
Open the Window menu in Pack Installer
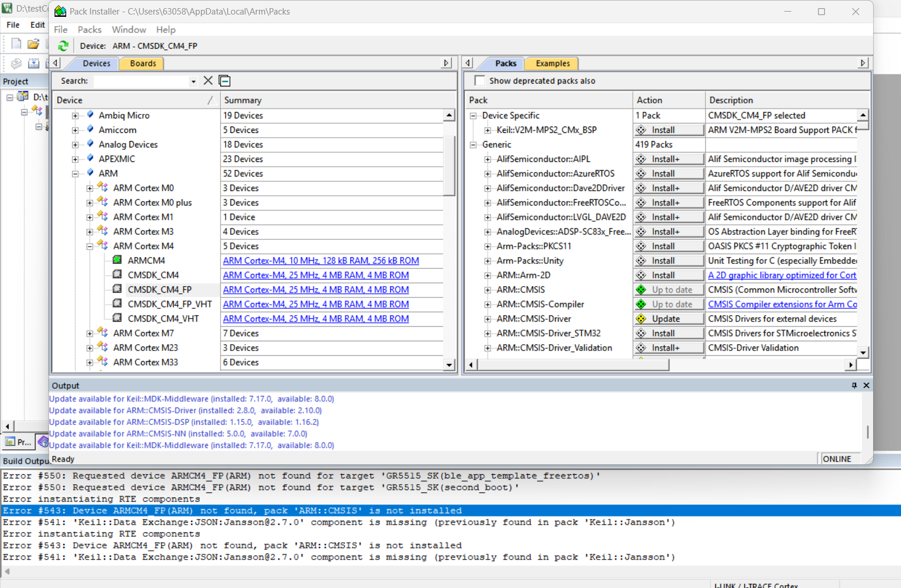(x=129, y=30)
